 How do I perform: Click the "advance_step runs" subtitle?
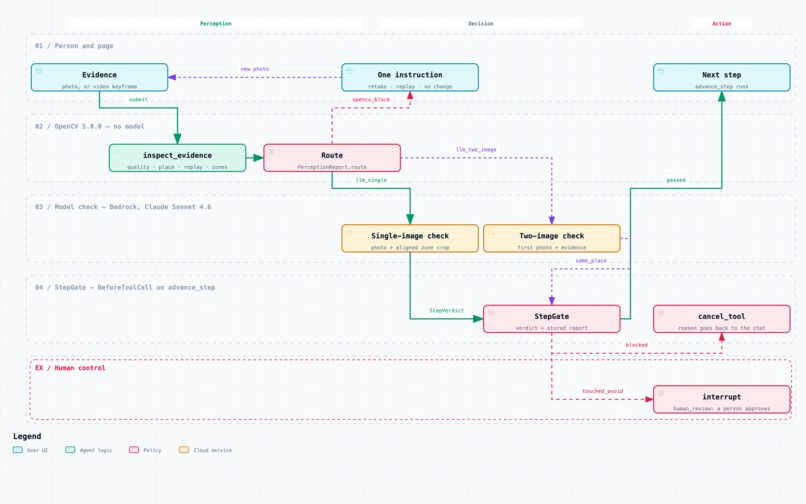pos(722,87)
